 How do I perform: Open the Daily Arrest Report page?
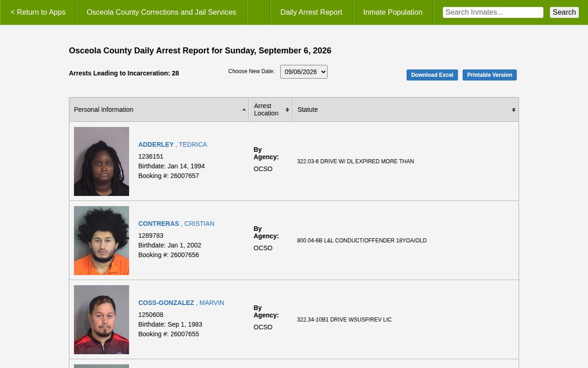click(311, 12)
